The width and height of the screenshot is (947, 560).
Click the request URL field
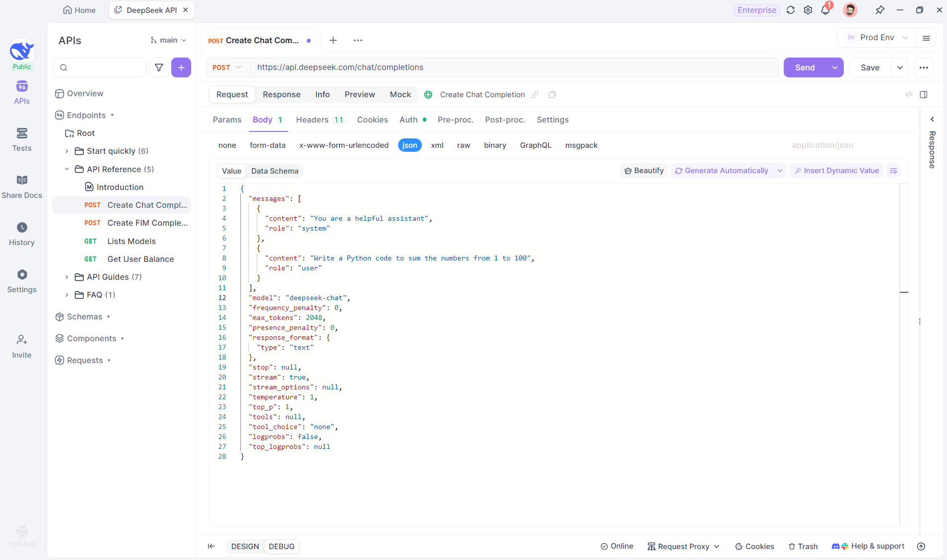514,67
